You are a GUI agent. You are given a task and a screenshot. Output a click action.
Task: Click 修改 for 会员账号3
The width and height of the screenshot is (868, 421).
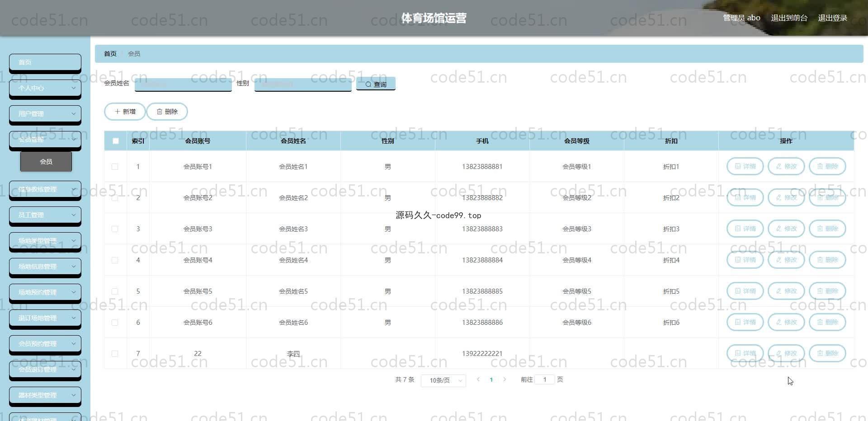(x=786, y=229)
